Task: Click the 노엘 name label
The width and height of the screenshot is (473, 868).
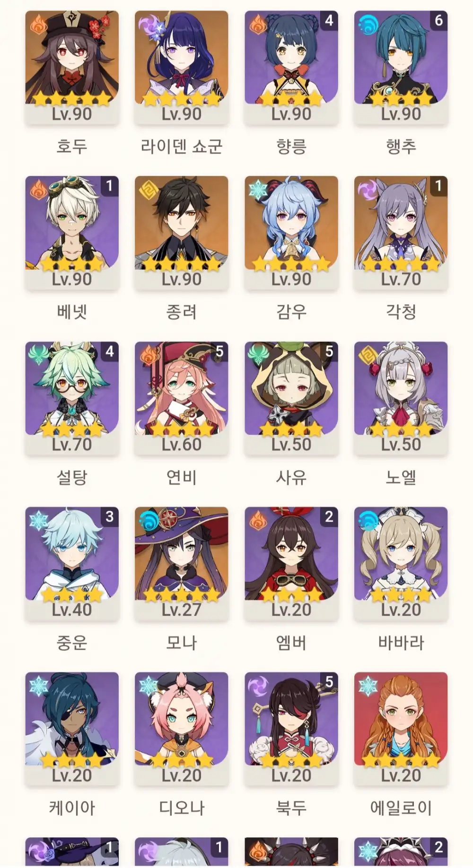Action: (x=401, y=477)
